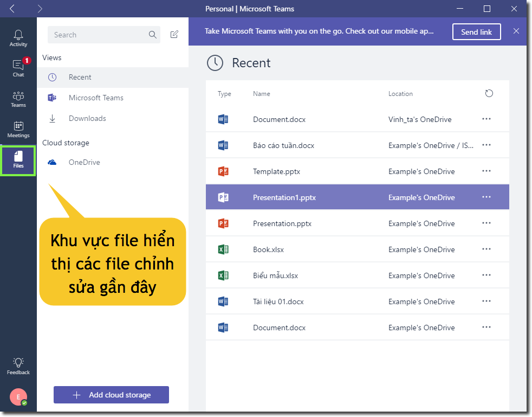Switch to the Downloads view
The height and width of the screenshot is (417, 532).
(87, 118)
